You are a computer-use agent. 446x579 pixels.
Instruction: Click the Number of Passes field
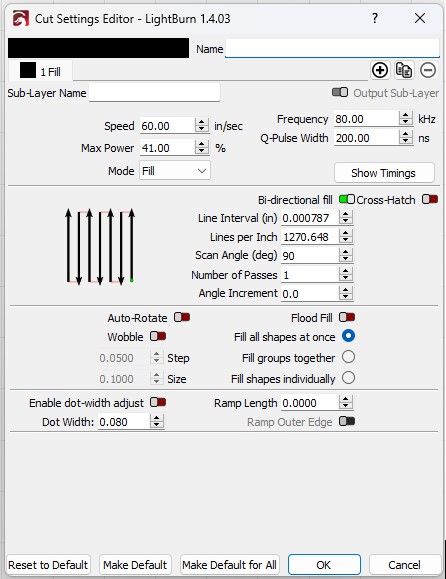[x=309, y=275]
